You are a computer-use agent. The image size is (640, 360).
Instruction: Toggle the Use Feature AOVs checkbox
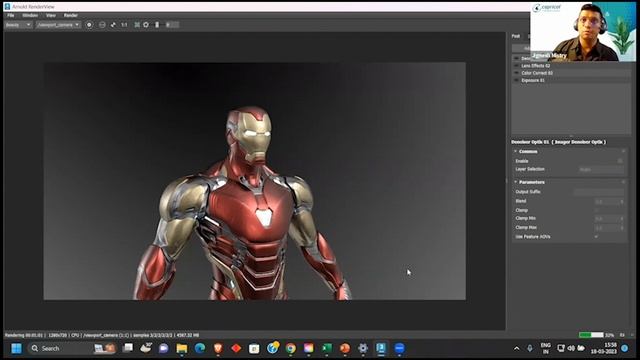click(x=597, y=237)
